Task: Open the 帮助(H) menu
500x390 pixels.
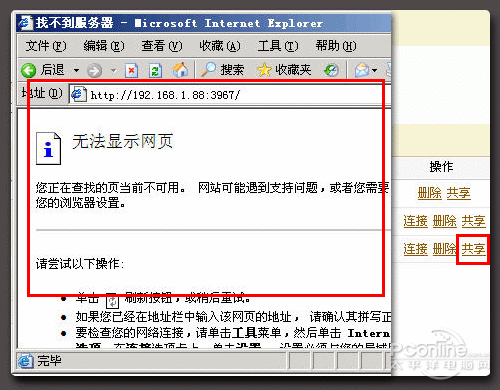Action: (336, 46)
